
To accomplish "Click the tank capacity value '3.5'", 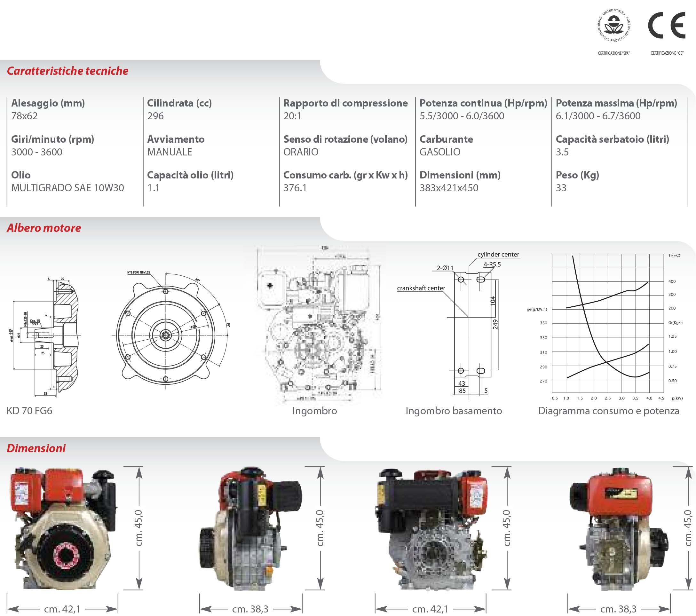I will 562,152.
